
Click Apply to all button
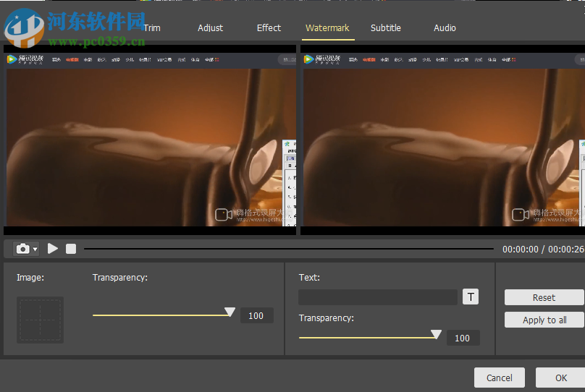click(544, 320)
